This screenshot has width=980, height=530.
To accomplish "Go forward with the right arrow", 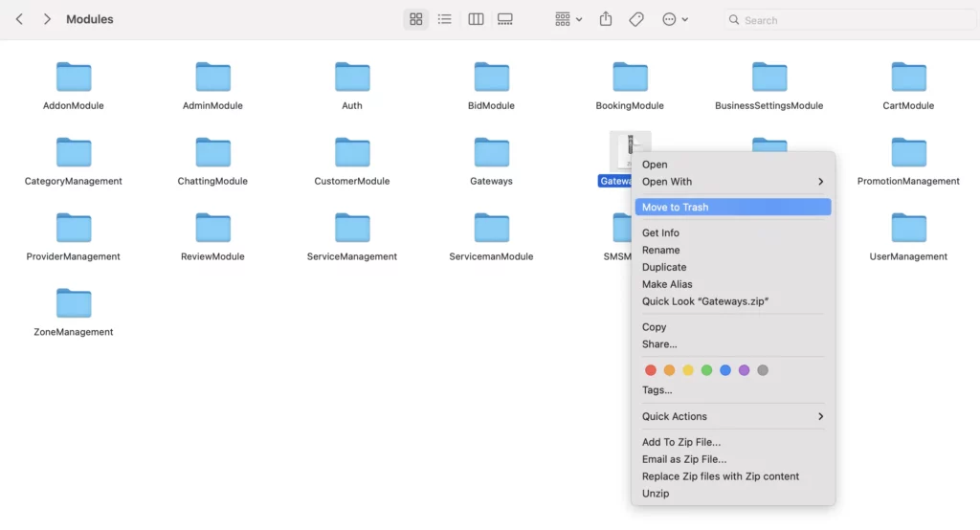I will coord(47,19).
